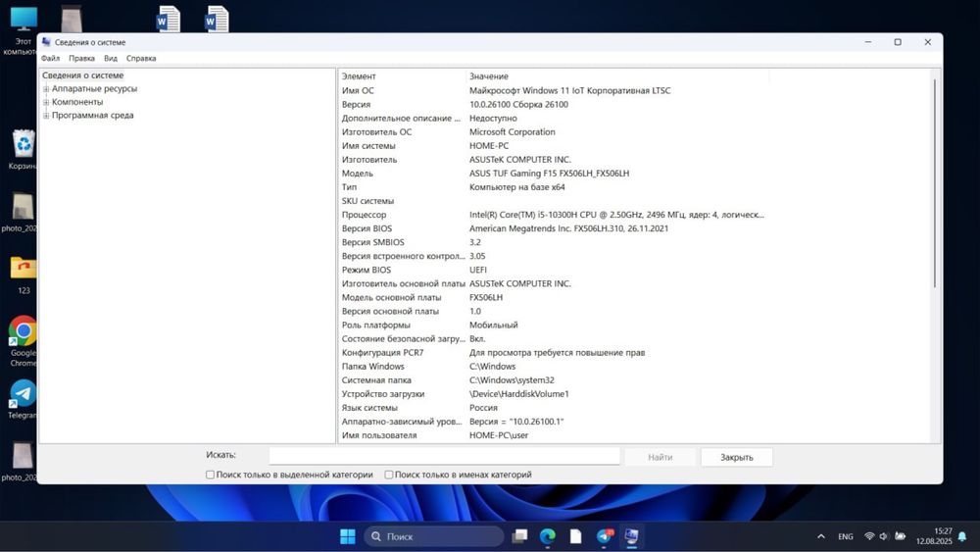Click the System Information taskbar icon
This screenshot has width=980, height=552.
click(632, 536)
